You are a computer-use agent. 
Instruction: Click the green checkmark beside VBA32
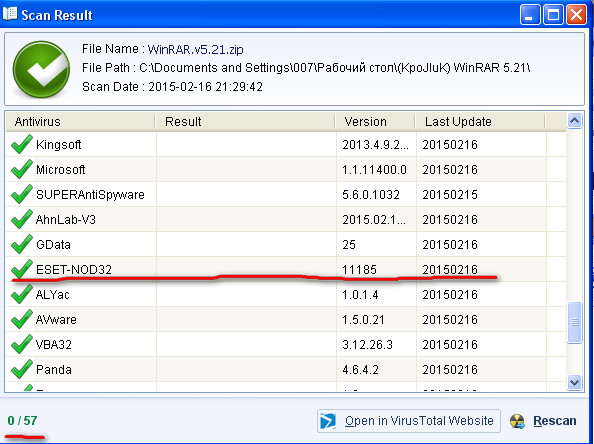pos(22,344)
